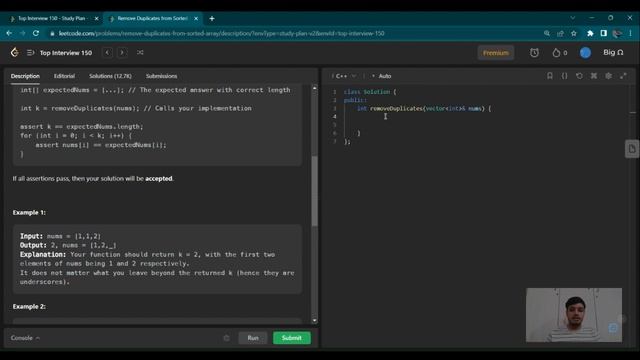Open the problem list panel icon
The width and height of the screenshot is (640, 360).
point(30,53)
